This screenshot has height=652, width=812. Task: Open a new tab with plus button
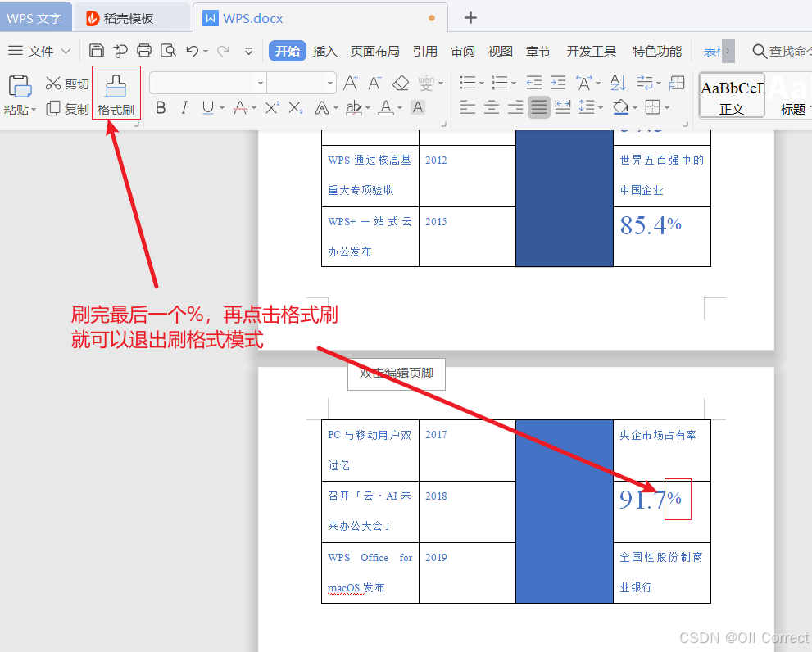click(470, 18)
